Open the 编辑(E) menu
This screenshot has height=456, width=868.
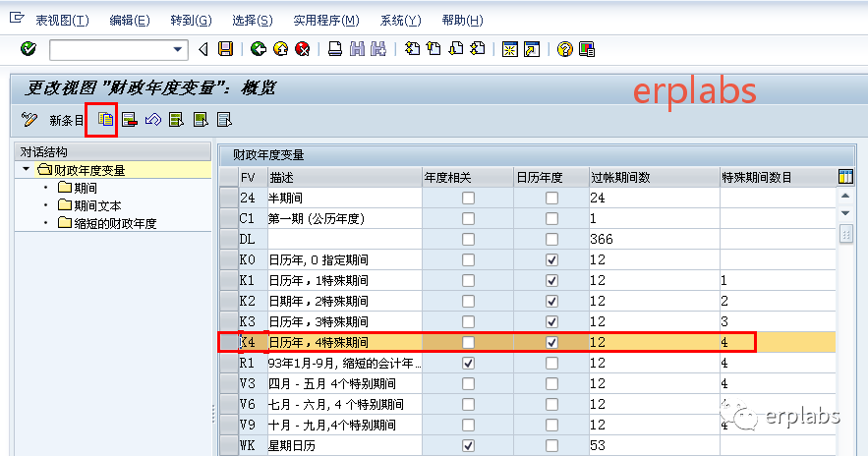(130, 21)
